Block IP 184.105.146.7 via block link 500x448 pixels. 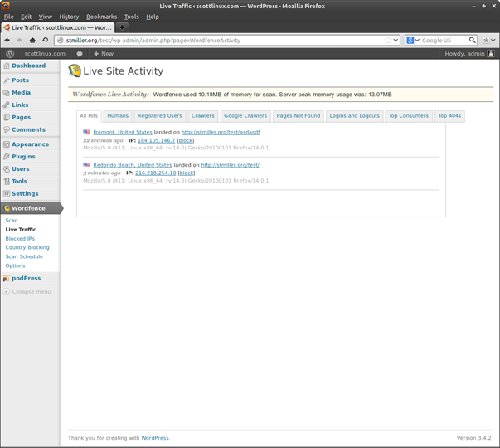[x=186, y=140]
